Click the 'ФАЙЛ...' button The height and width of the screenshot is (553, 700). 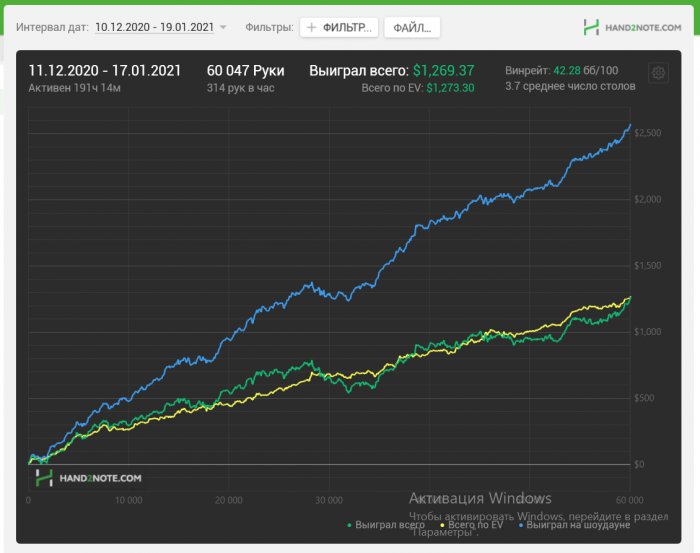412,28
